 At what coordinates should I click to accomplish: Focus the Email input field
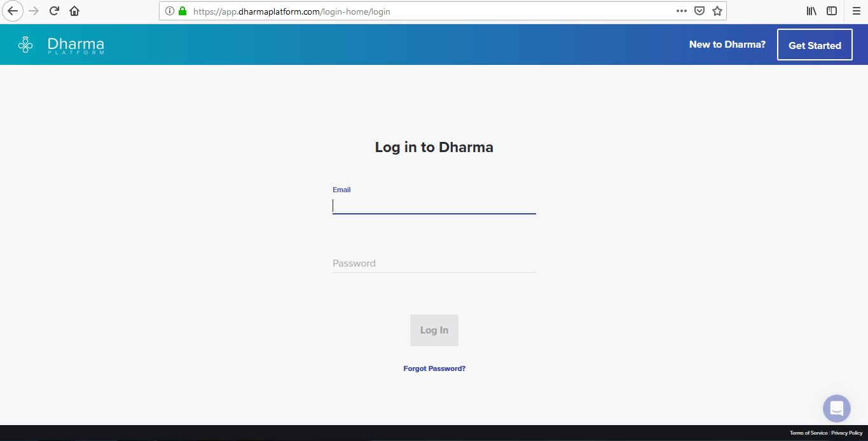point(434,206)
